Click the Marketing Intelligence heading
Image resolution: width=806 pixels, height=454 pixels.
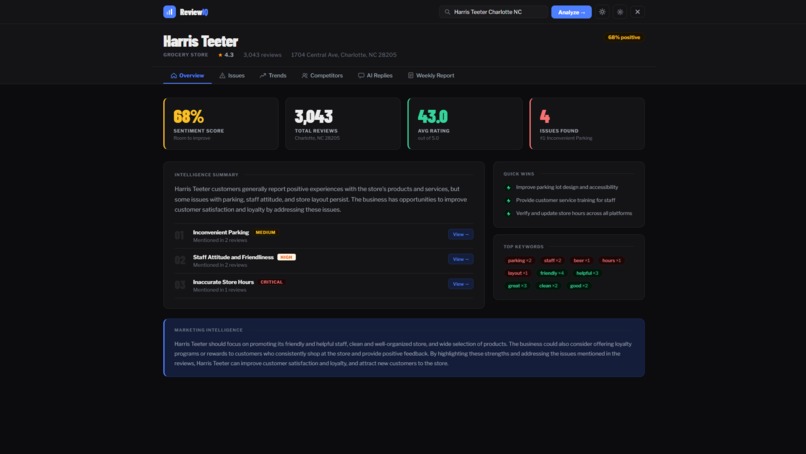(x=208, y=330)
